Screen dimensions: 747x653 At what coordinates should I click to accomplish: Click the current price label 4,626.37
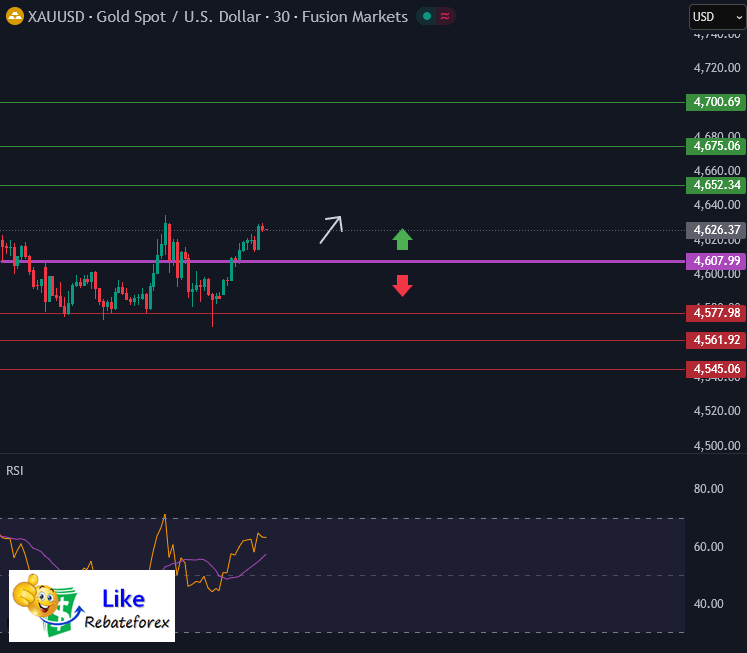716,230
